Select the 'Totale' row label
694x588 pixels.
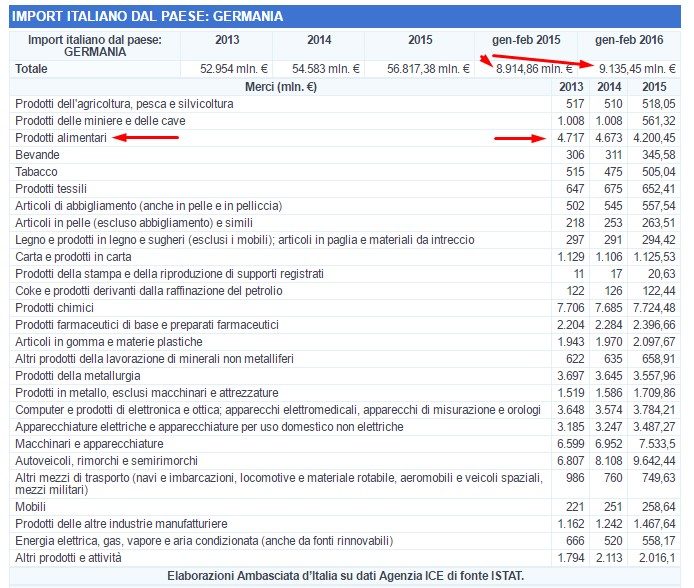[31, 69]
